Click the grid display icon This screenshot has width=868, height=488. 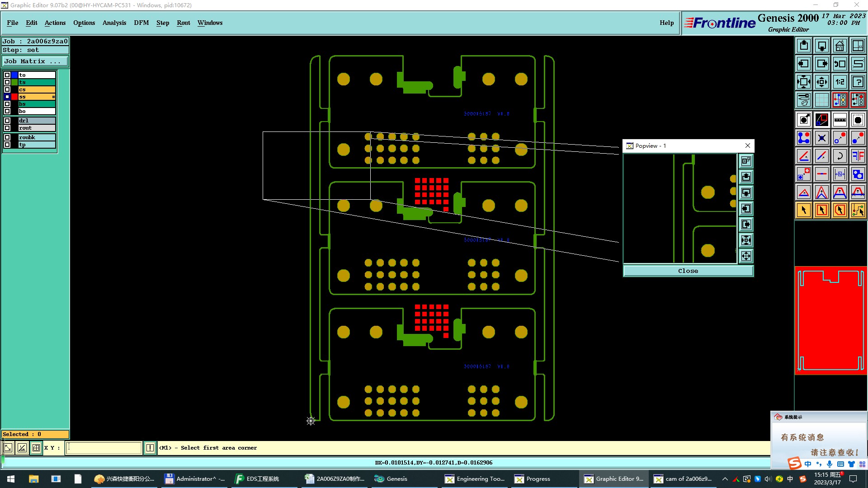tap(821, 100)
